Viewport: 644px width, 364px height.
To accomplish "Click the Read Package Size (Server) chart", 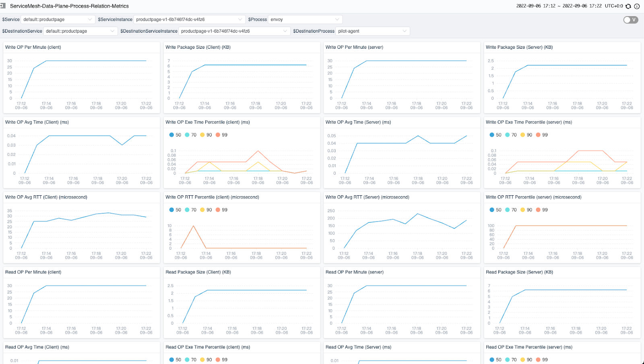I will [x=562, y=306].
